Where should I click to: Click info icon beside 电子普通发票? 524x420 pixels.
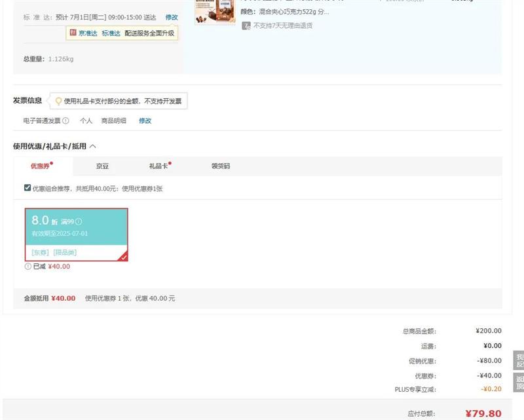pos(65,121)
